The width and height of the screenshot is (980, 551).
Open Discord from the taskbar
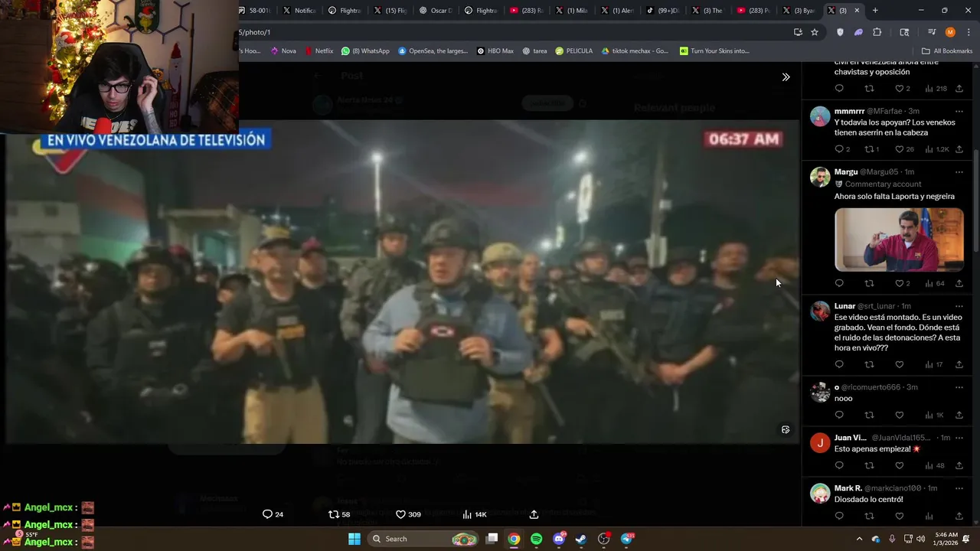(x=559, y=539)
